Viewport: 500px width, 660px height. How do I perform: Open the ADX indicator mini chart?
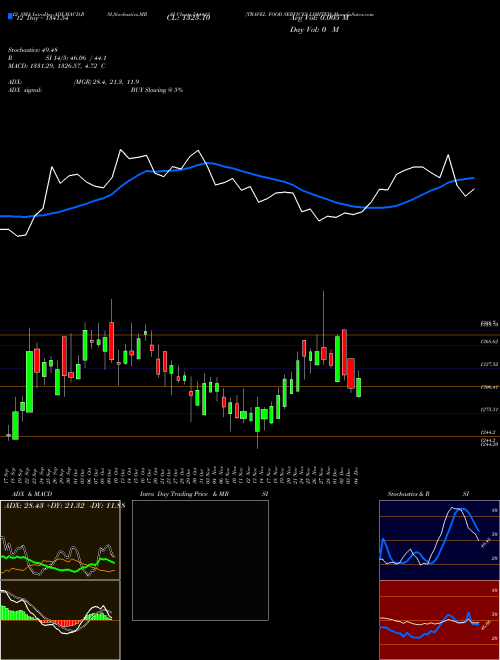tap(60, 540)
